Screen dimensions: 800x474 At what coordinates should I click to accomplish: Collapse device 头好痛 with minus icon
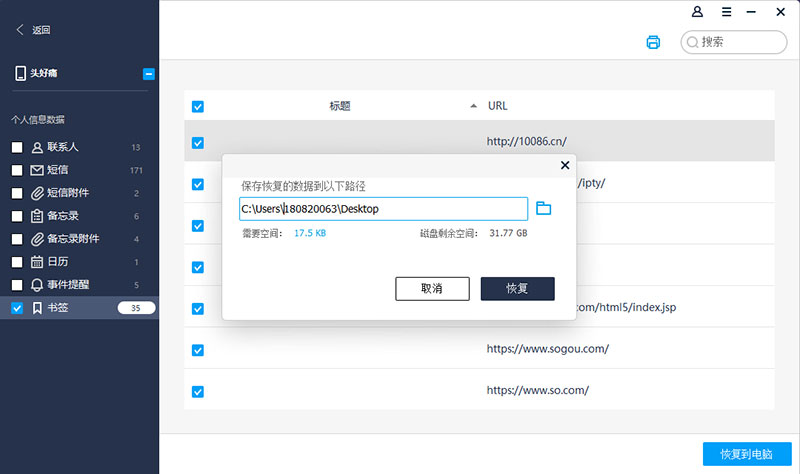[x=149, y=73]
